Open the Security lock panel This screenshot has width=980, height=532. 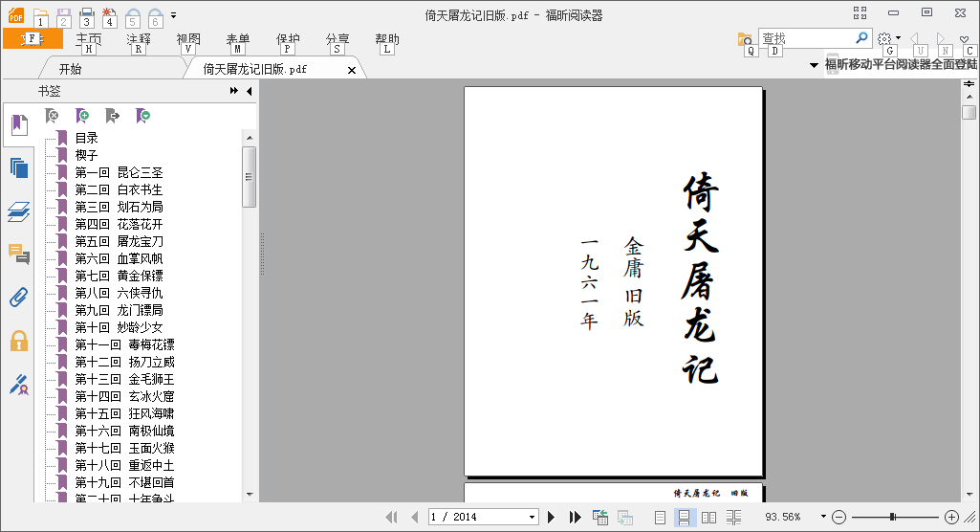19,341
